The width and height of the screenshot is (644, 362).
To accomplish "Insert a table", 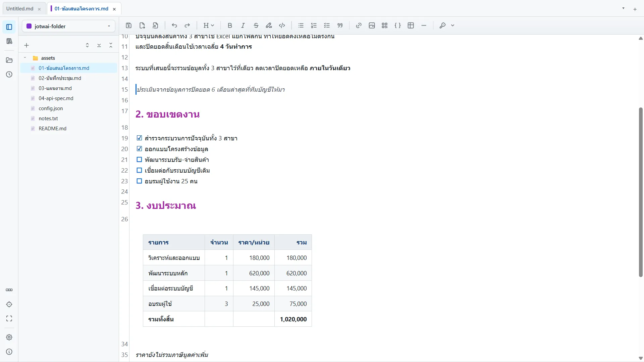I will click(x=411, y=26).
